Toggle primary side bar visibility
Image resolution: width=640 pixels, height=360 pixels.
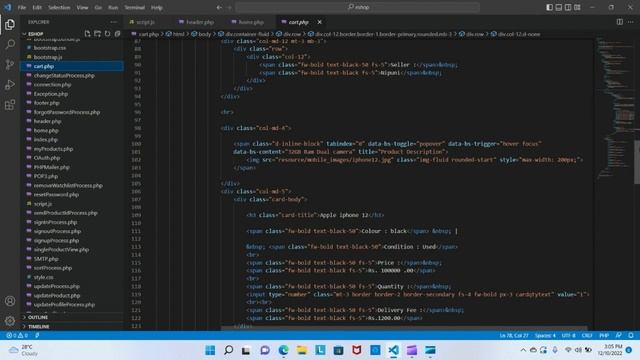(x=549, y=7)
